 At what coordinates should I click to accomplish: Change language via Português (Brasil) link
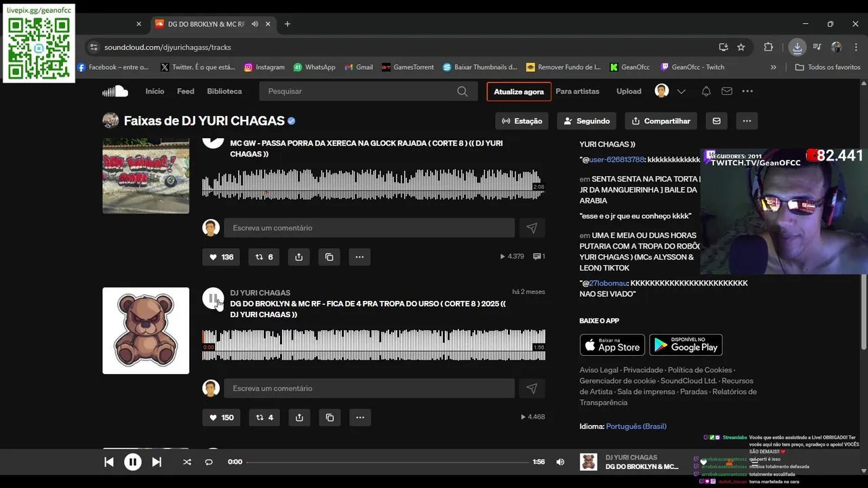(636, 426)
